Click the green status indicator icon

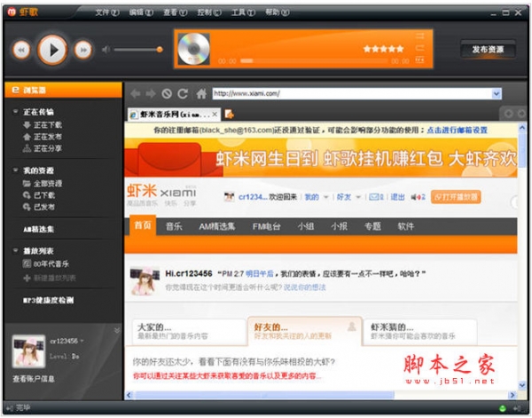503,408
